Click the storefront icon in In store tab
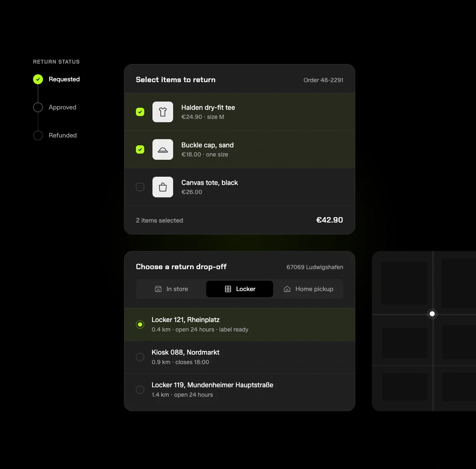 158,289
